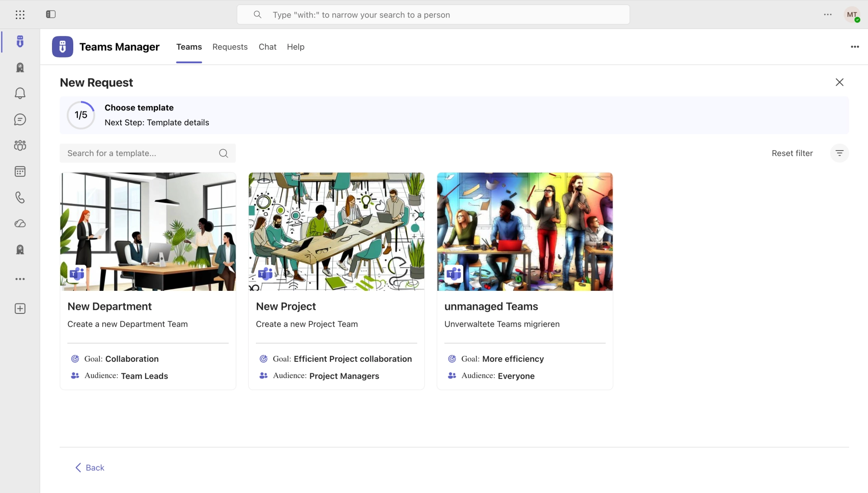Click the template search magnifier icon
The height and width of the screenshot is (493, 868).
pyautogui.click(x=223, y=153)
